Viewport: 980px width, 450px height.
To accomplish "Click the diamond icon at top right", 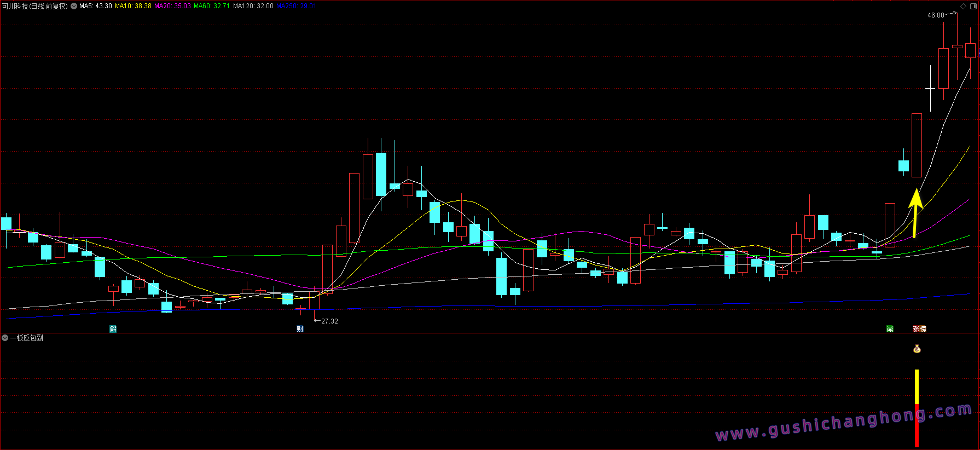I will (x=964, y=6).
